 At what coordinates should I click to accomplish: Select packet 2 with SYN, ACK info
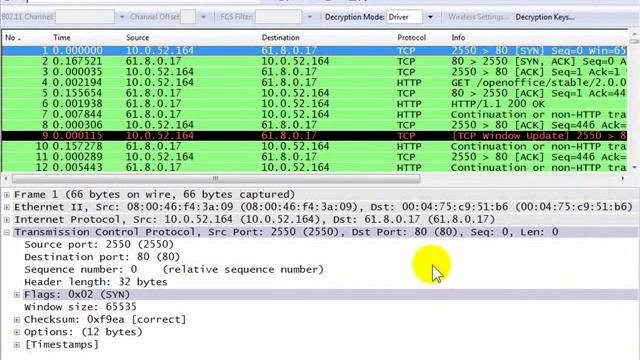(314, 61)
